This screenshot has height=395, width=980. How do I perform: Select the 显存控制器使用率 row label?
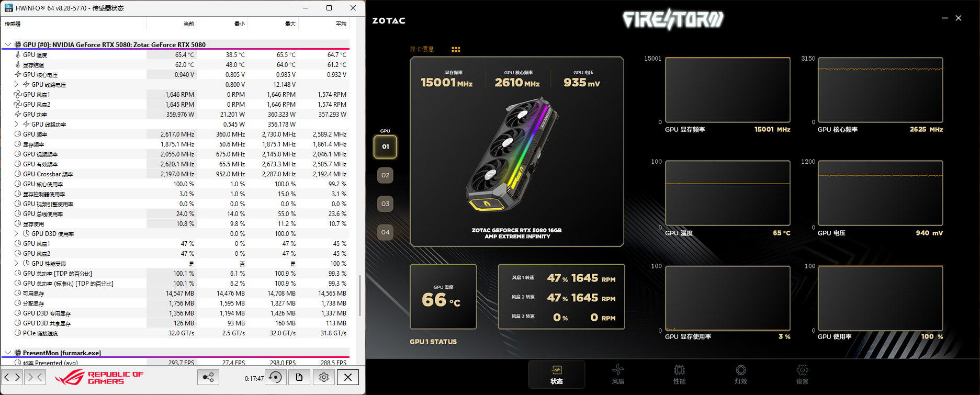coord(44,194)
